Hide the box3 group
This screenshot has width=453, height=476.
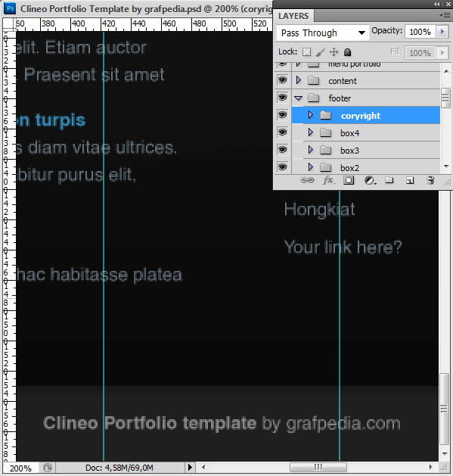pos(282,149)
